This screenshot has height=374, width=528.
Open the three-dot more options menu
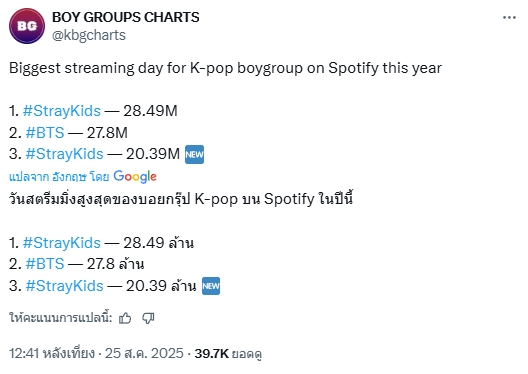pyautogui.click(x=509, y=18)
